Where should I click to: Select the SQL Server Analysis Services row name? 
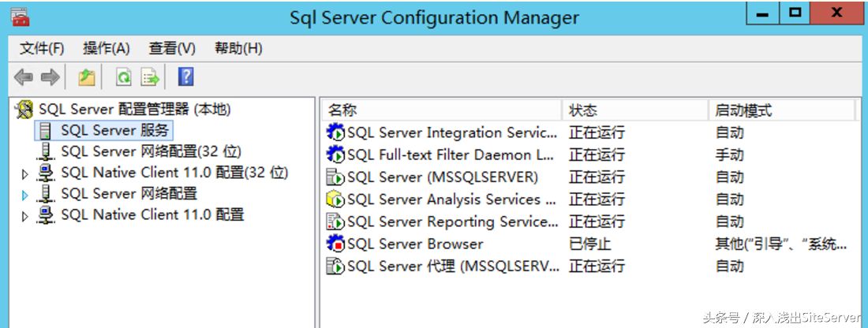pyautogui.click(x=451, y=199)
